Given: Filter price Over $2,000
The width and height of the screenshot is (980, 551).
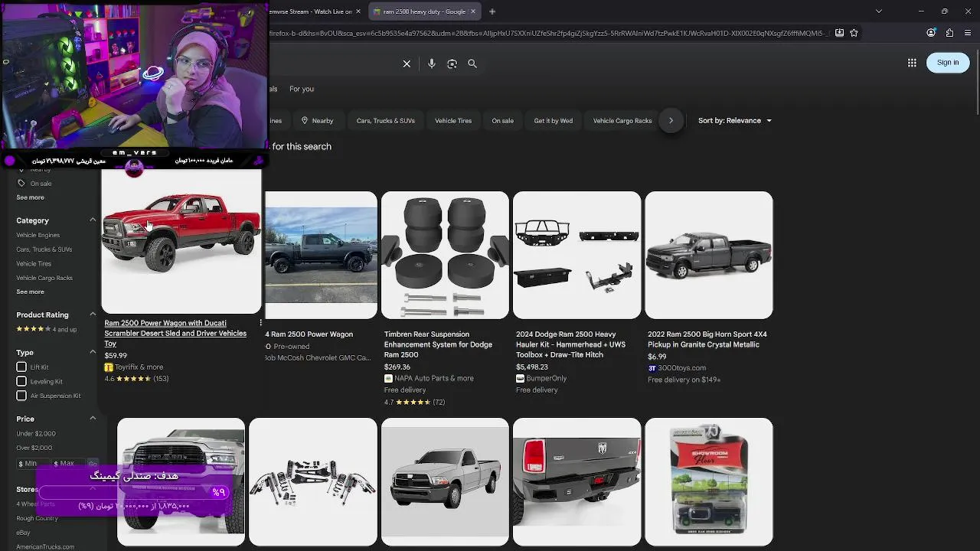Looking at the screenshot, I should point(34,448).
